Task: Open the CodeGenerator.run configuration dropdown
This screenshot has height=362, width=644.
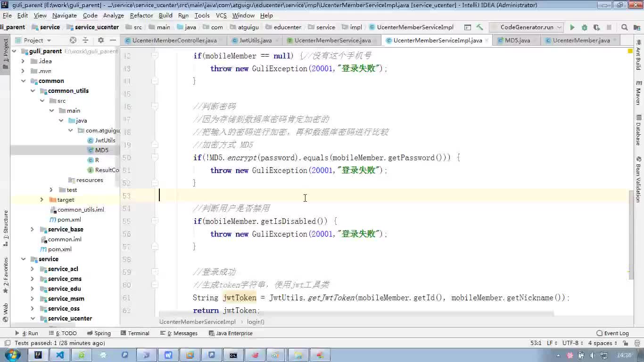Action: click(527, 27)
